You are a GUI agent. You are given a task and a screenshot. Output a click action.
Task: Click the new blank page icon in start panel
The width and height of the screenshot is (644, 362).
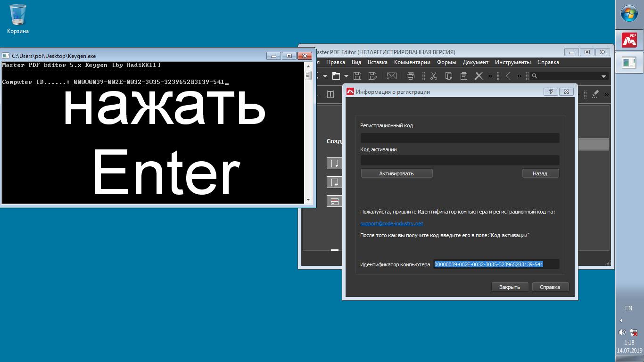click(334, 164)
